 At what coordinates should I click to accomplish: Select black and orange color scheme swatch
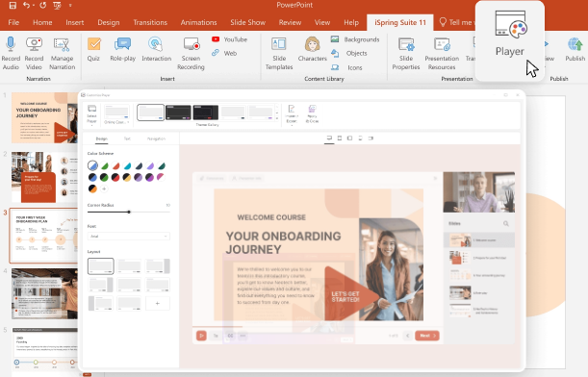(x=92, y=188)
